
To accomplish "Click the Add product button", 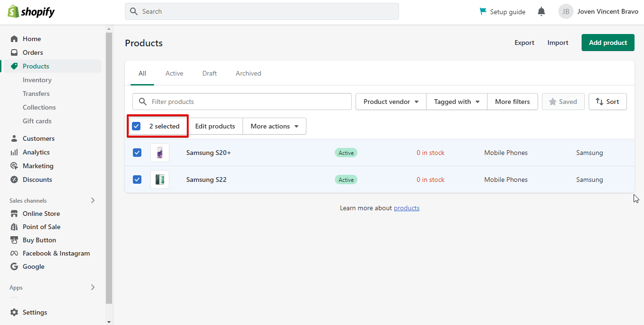I will pyautogui.click(x=608, y=43).
